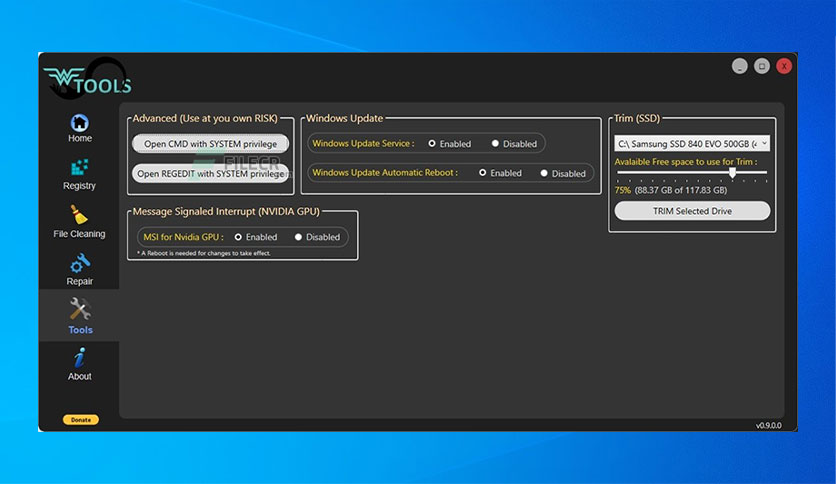Open the File Cleaning broom icon
836x484 pixels.
click(x=79, y=215)
